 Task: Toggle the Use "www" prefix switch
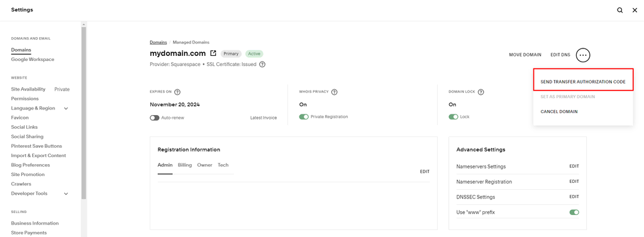pos(574,212)
